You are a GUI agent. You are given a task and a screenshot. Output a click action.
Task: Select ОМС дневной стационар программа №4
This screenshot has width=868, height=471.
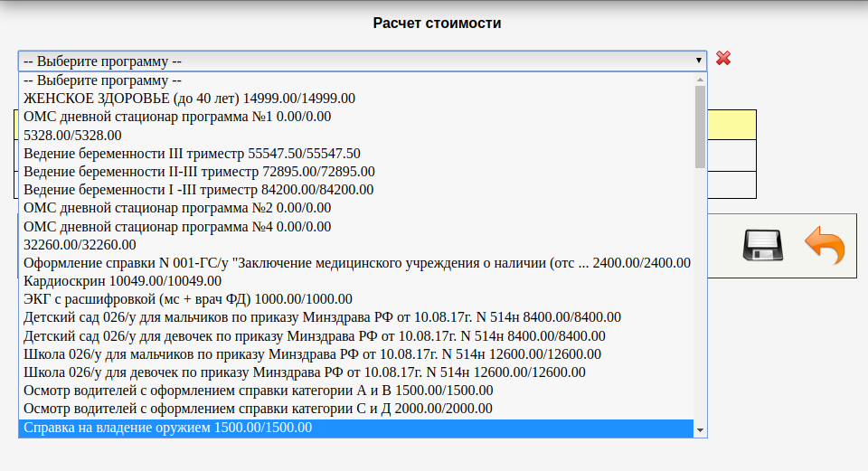coord(177,226)
